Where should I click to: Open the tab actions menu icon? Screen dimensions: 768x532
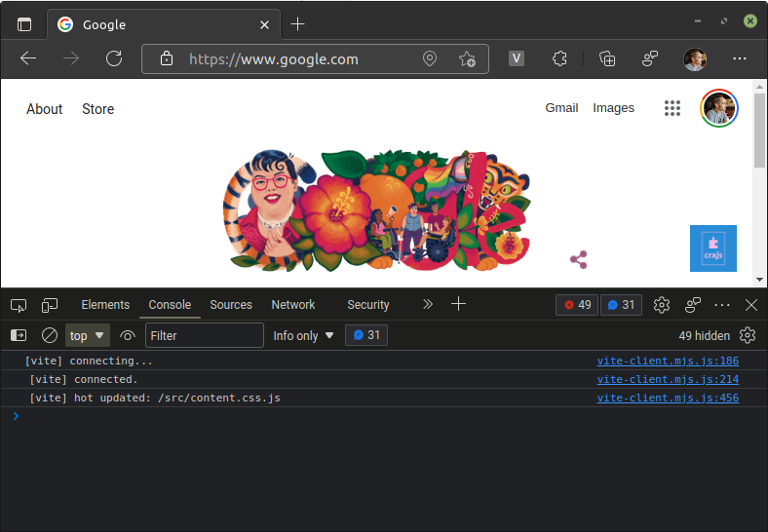click(x=24, y=24)
